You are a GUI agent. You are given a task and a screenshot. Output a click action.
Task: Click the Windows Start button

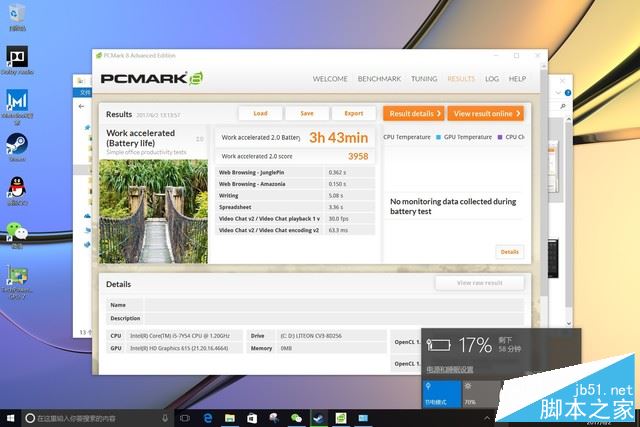10,418
